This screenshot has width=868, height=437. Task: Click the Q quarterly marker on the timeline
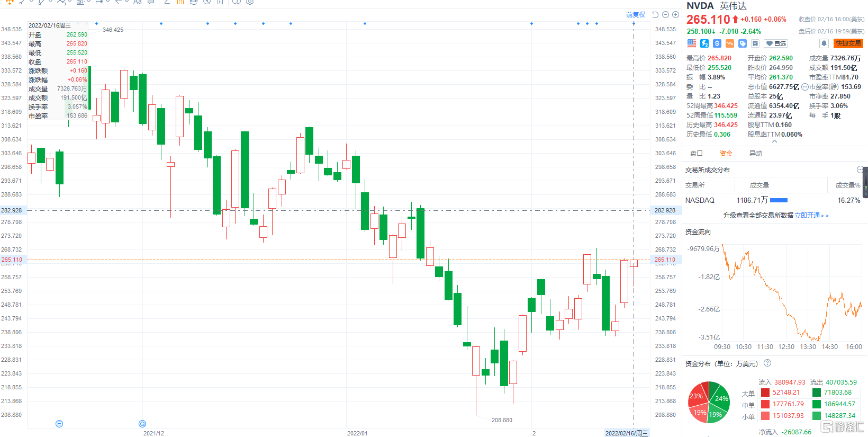coord(142,424)
